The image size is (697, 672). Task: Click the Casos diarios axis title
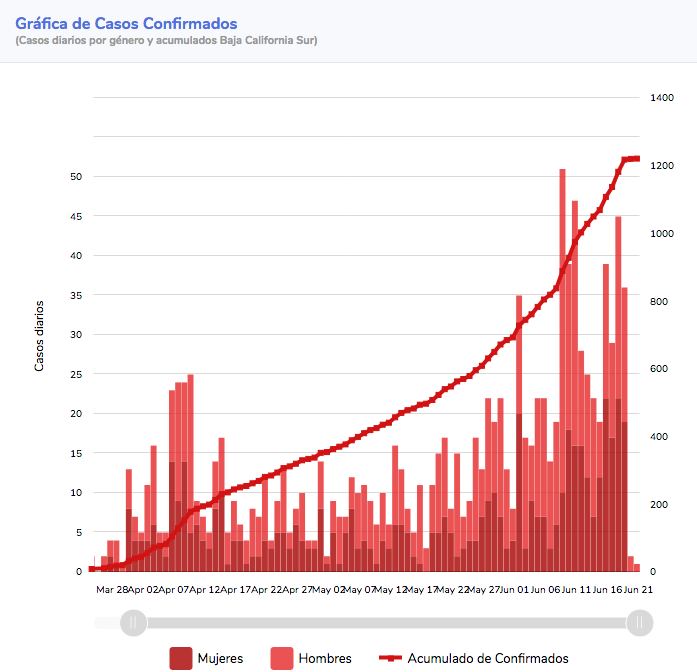click(x=39, y=336)
